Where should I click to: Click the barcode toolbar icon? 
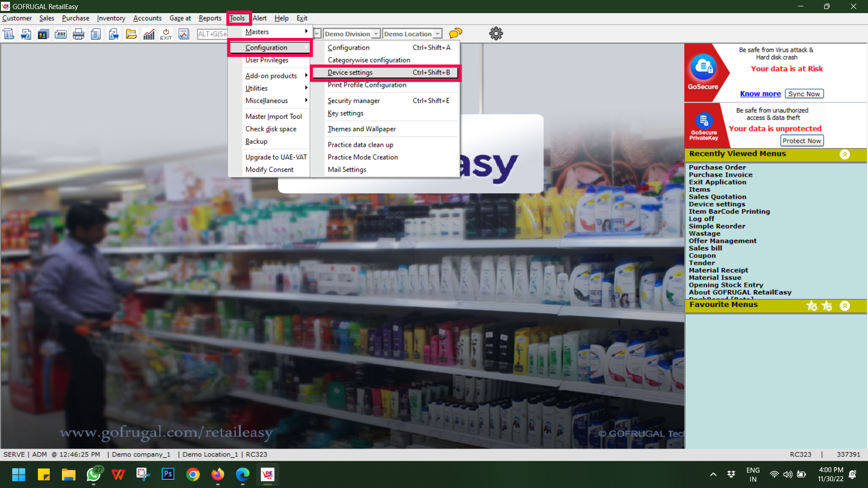61,34
